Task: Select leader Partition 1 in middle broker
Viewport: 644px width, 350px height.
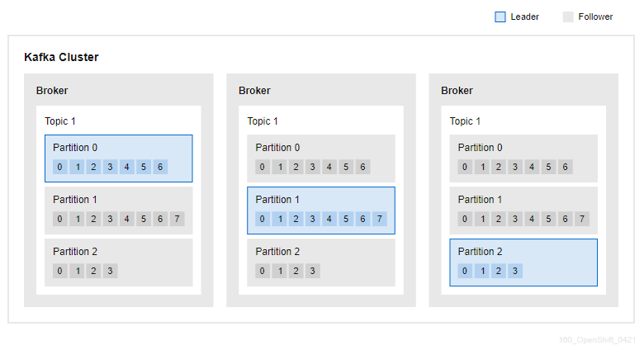Action: [x=321, y=210]
